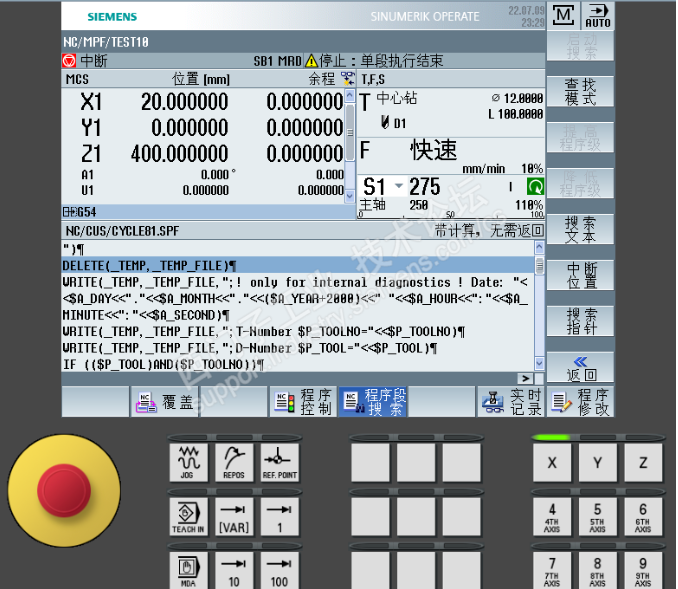Select the 7TH AXIS key
The width and height of the screenshot is (678, 589).
[552, 570]
